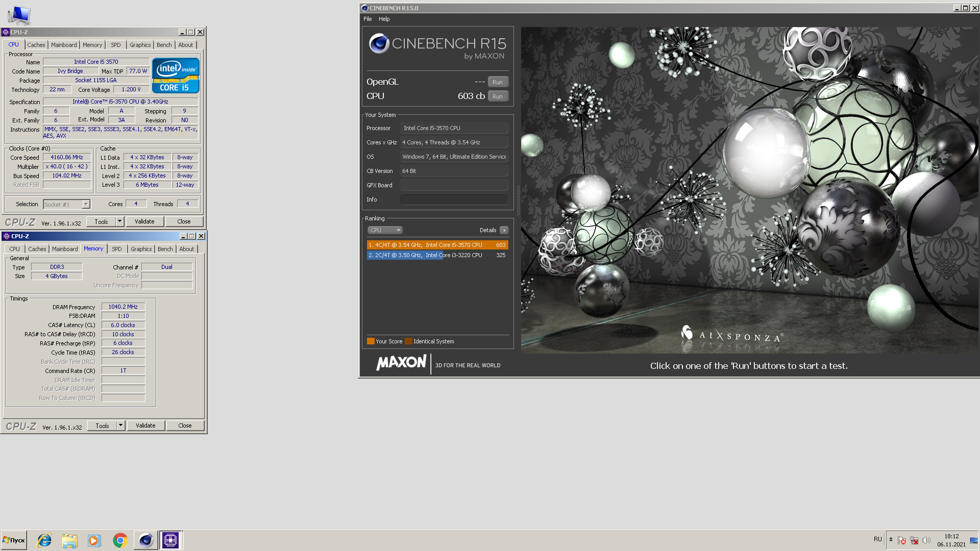Click the CPU-Z title icon in the upper window
Image resolution: width=980 pixels, height=551 pixels.
click(x=6, y=32)
